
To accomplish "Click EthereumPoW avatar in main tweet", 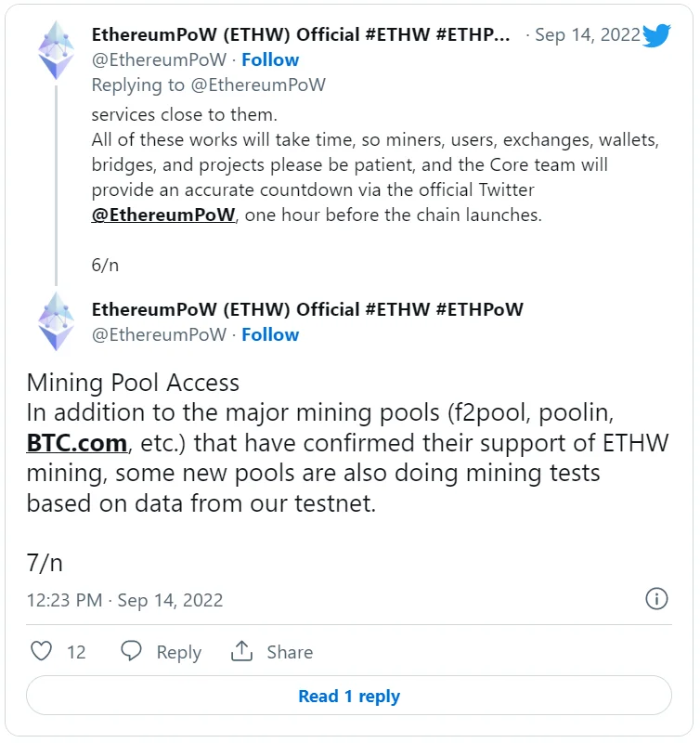I will click(x=56, y=321).
